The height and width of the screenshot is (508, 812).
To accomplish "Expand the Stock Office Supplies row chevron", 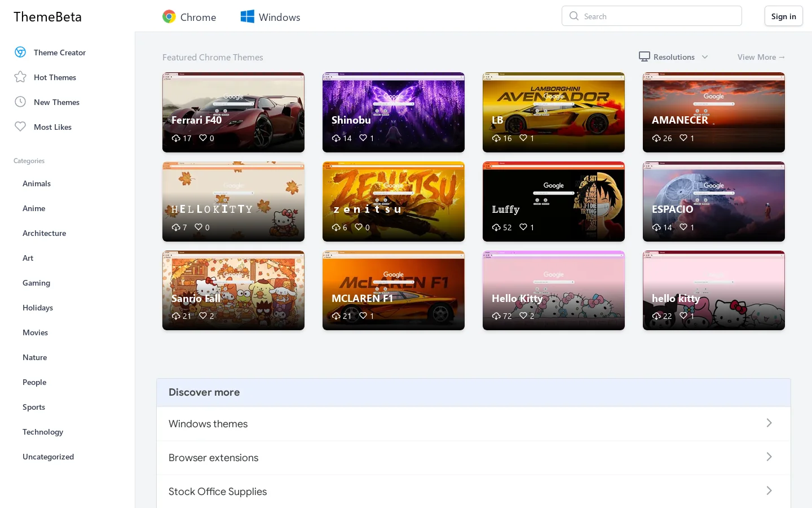I will click(769, 491).
